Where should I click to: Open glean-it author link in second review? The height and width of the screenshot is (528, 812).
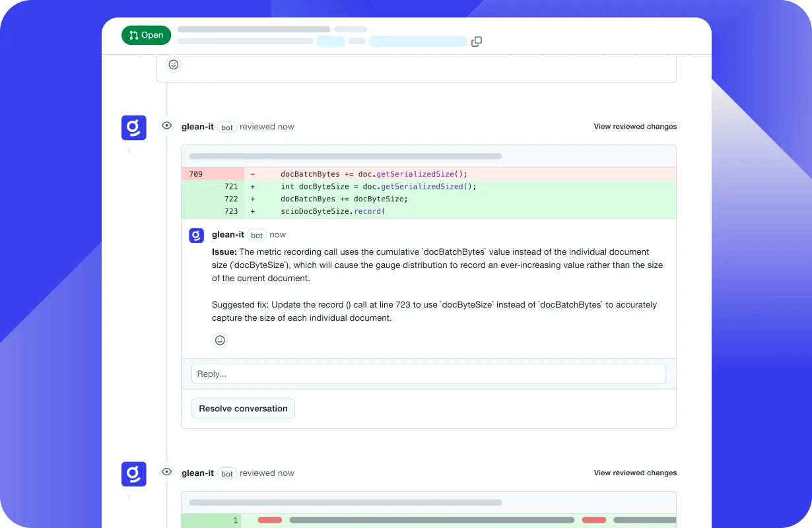197,473
